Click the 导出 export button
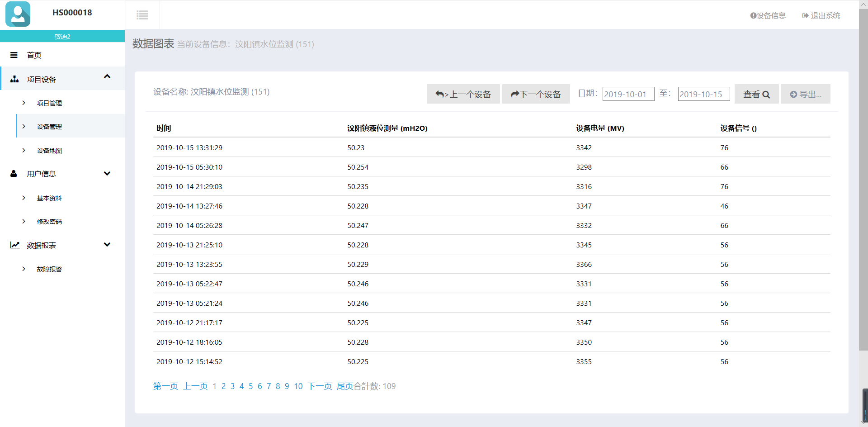The height and width of the screenshot is (427, 868). (x=805, y=94)
